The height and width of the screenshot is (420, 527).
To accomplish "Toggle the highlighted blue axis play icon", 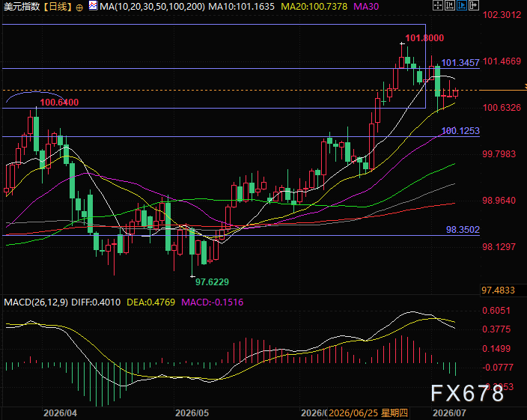I will tap(462, 5).
